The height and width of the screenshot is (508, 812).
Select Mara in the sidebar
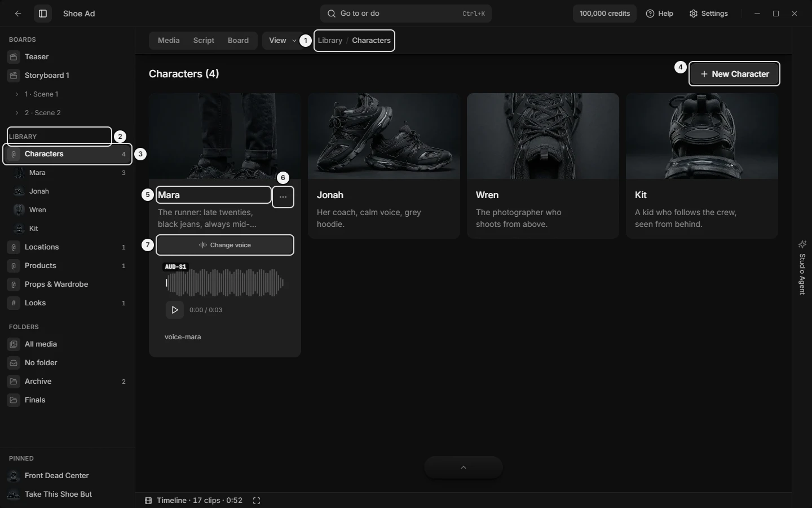(x=68, y=173)
